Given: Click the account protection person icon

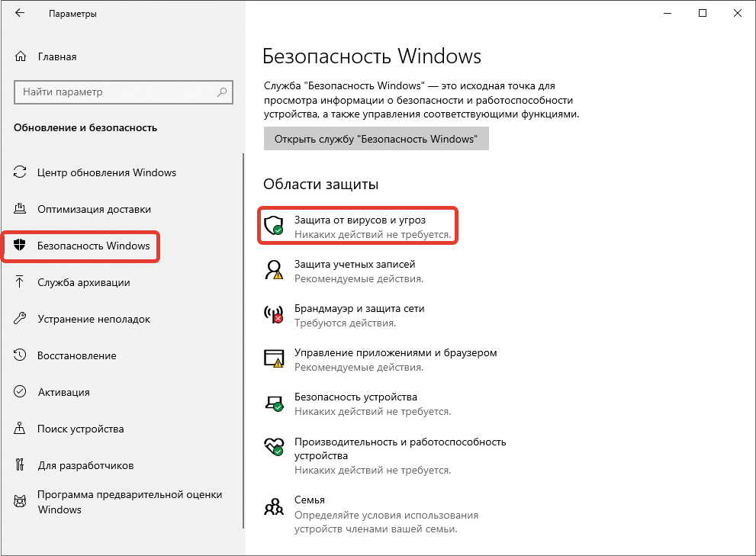Looking at the screenshot, I should (273, 270).
